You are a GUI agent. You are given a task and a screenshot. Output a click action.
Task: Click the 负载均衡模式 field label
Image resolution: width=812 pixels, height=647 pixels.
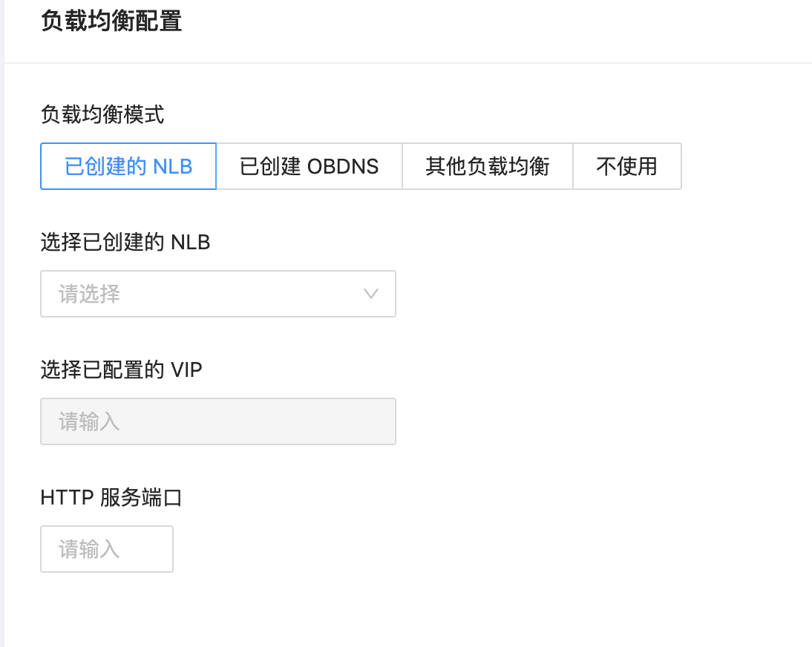click(x=102, y=114)
